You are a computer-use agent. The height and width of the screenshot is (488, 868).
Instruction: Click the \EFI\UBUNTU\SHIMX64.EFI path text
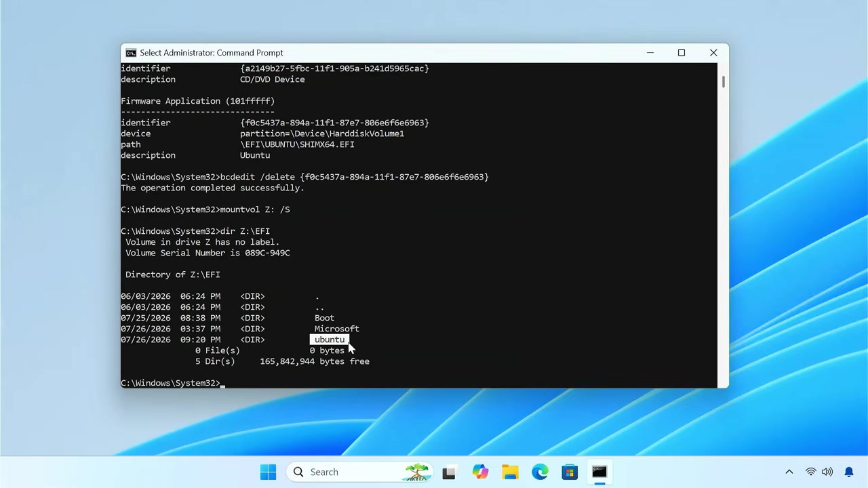point(297,144)
